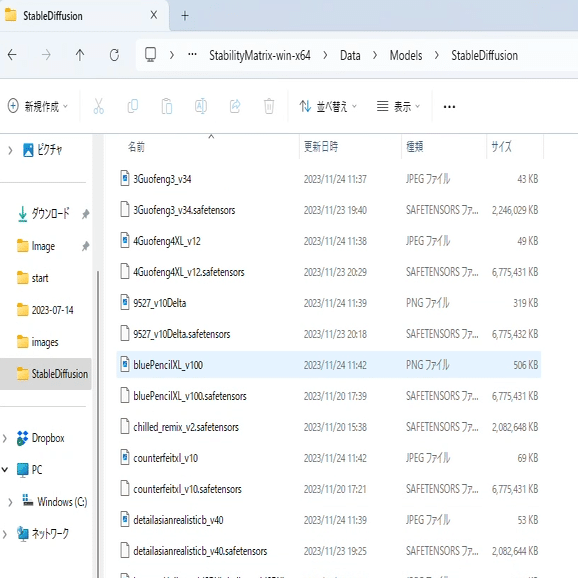Image resolution: width=578 pixels, height=578 pixels.
Task: Refresh the current folder view
Action: pyautogui.click(x=114, y=55)
